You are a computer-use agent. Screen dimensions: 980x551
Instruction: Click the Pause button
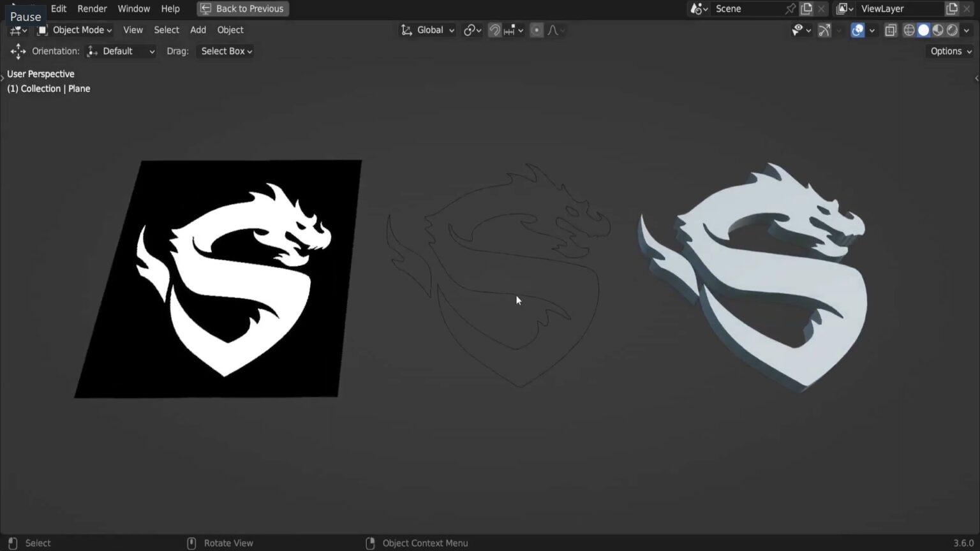(x=25, y=16)
